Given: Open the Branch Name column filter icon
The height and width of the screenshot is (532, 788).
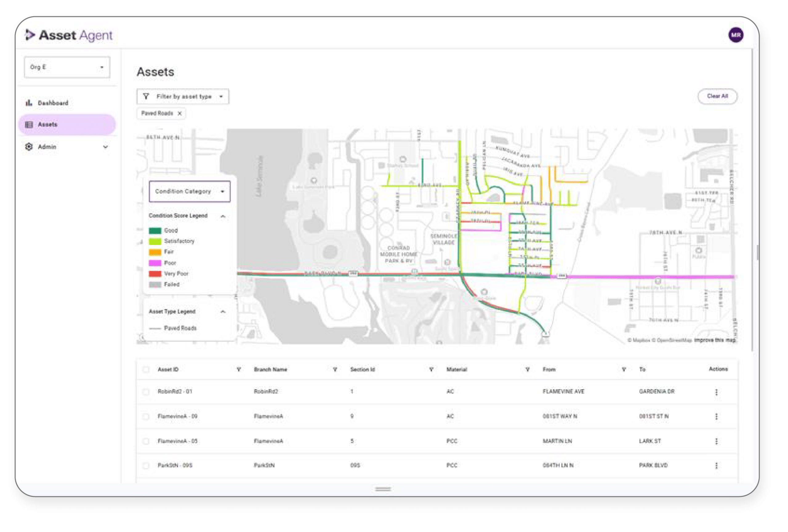Looking at the screenshot, I should [x=335, y=369].
